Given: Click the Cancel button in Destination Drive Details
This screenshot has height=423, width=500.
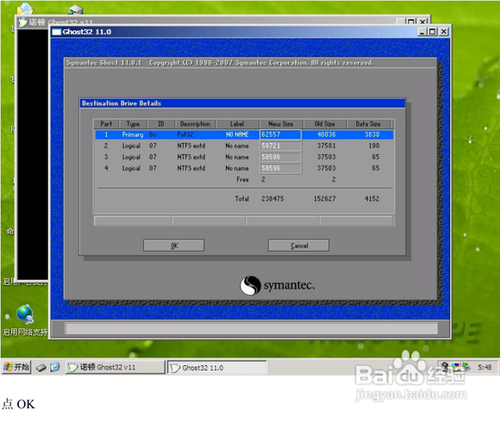Looking at the screenshot, I should (x=299, y=245).
